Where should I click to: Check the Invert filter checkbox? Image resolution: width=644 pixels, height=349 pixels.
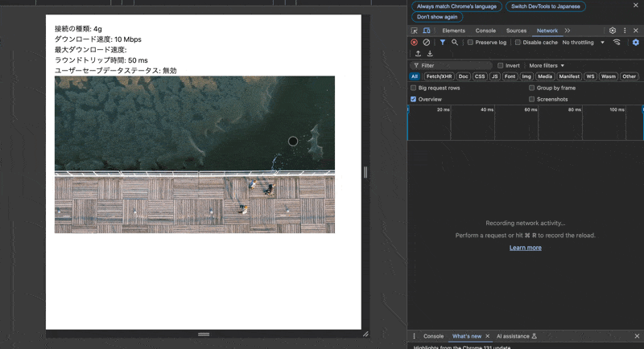pos(500,66)
